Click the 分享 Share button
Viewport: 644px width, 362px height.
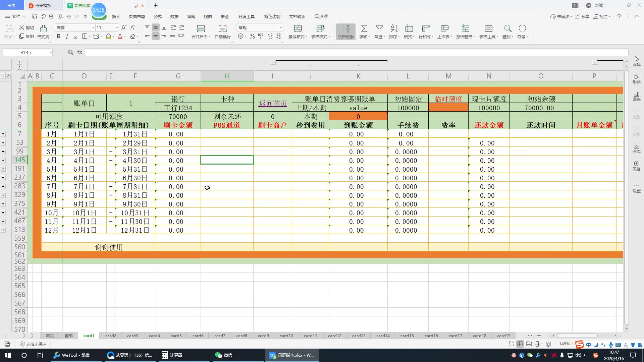(x=582, y=16)
